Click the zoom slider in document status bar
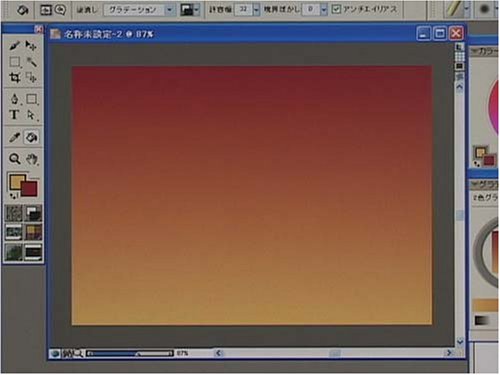Screen dimensions: 500x375 pos(130,353)
